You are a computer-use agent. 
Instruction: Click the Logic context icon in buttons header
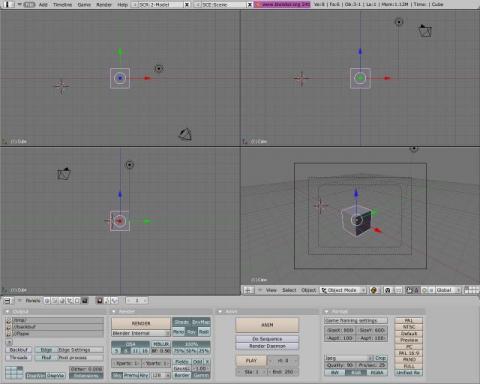tap(47, 301)
